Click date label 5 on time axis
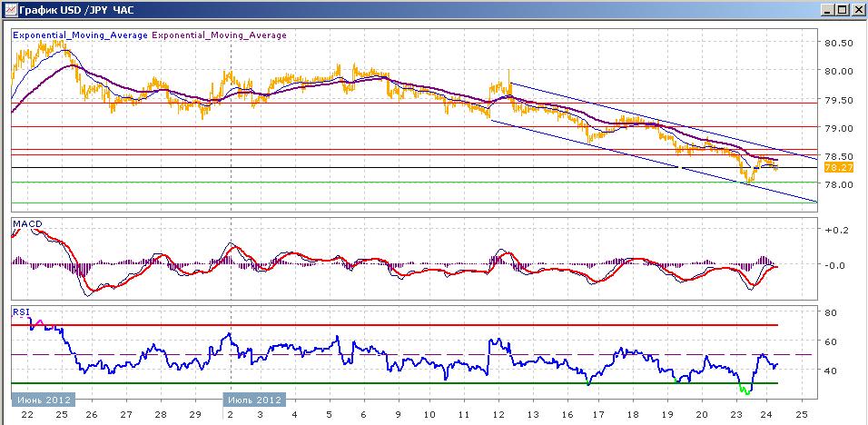 (329, 414)
